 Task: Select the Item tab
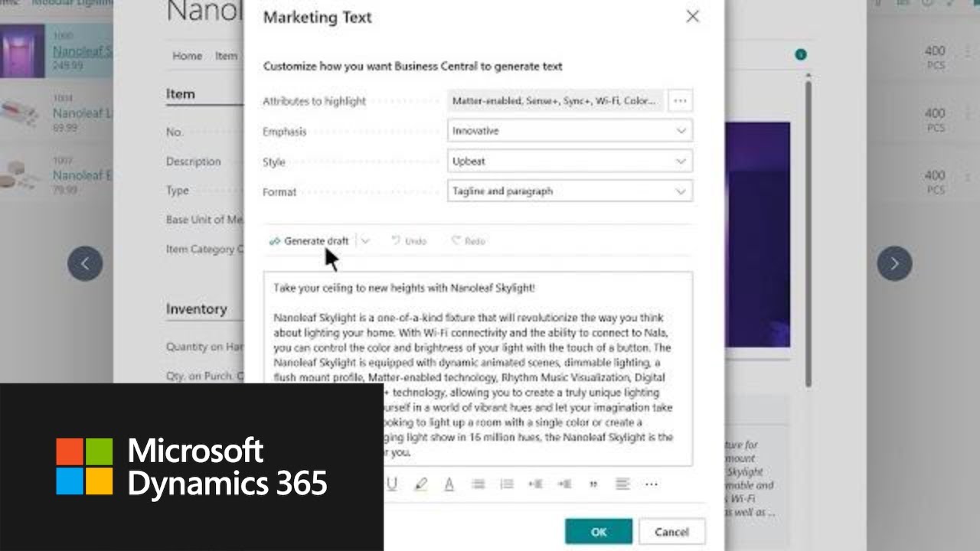coord(227,56)
